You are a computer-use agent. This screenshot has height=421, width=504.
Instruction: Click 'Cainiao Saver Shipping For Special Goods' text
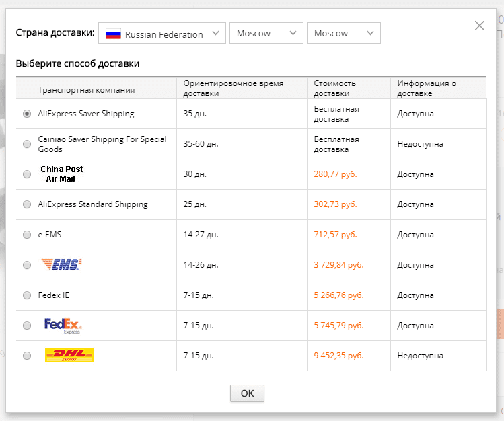tap(102, 144)
